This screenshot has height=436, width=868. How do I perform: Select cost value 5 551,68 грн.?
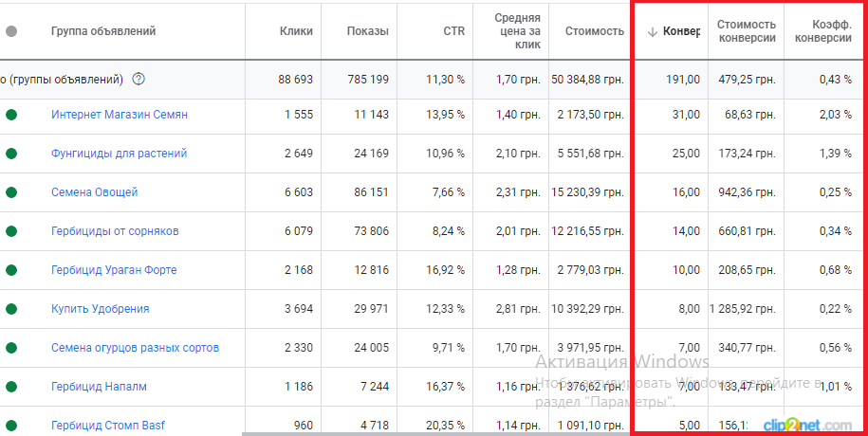(591, 154)
